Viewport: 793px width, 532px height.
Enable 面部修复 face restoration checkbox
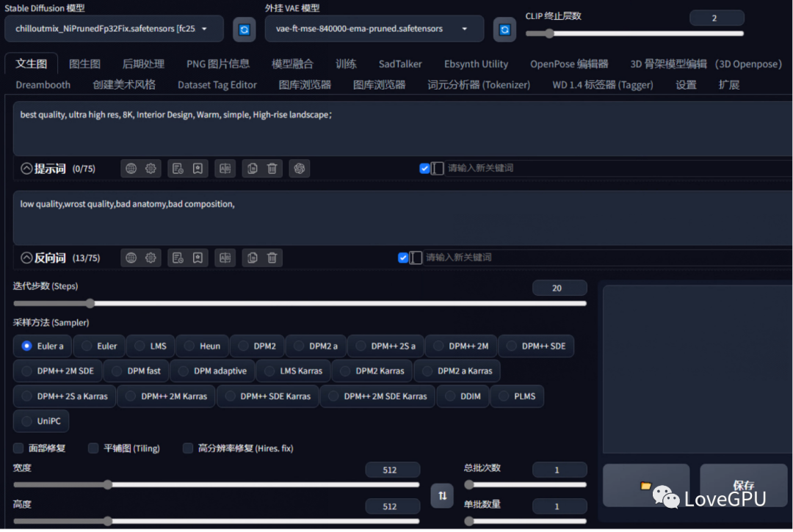click(x=18, y=448)
